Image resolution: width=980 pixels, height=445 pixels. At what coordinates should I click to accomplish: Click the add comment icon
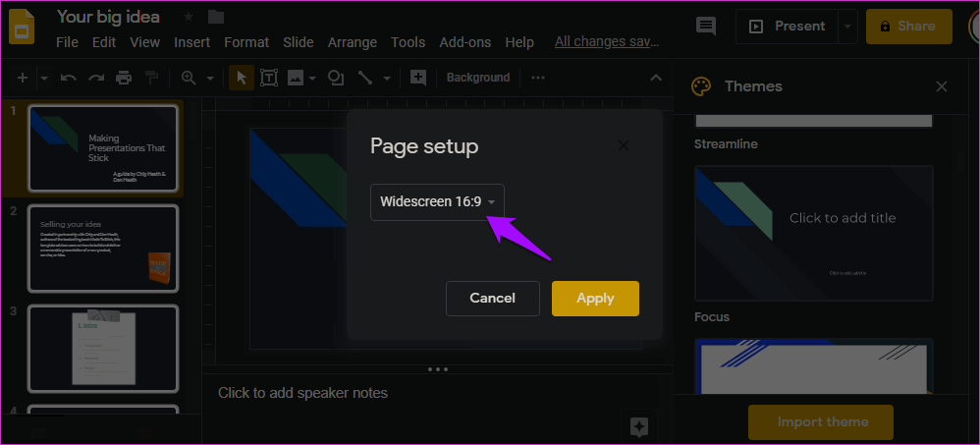point(418,79)
